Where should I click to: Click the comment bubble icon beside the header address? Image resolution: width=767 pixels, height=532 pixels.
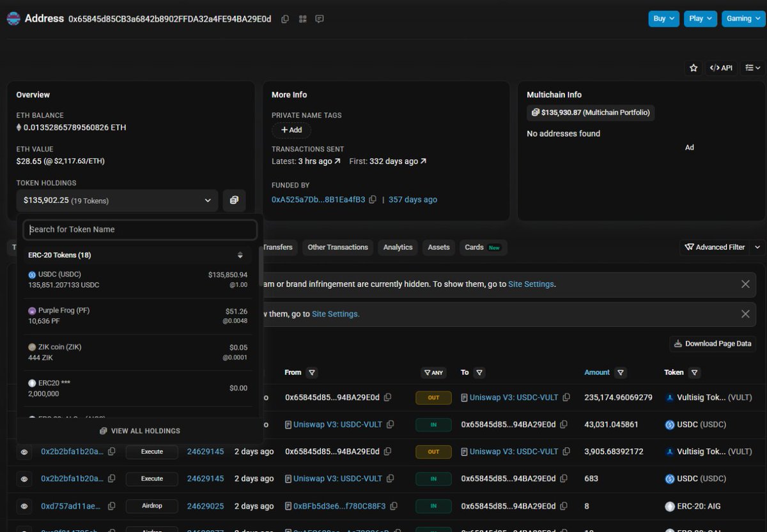point(320,19)
